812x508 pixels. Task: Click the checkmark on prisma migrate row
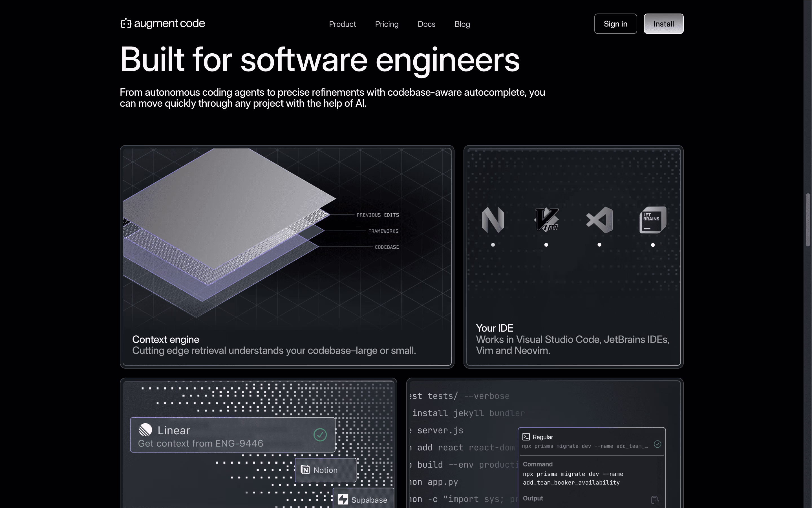pyautogui.click(x=657, y=444)
